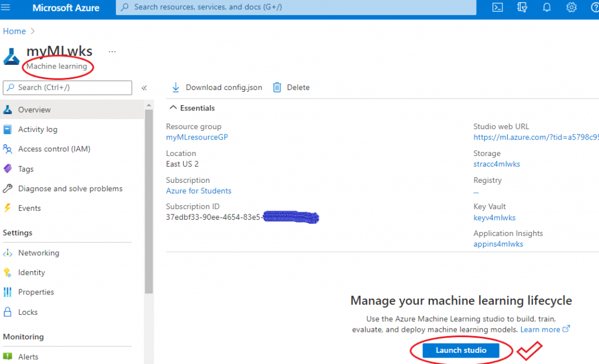The height and width of the screenshot is (364, 599).
Task: Click the external link icon next to Learn more
Action: [566, 328]
